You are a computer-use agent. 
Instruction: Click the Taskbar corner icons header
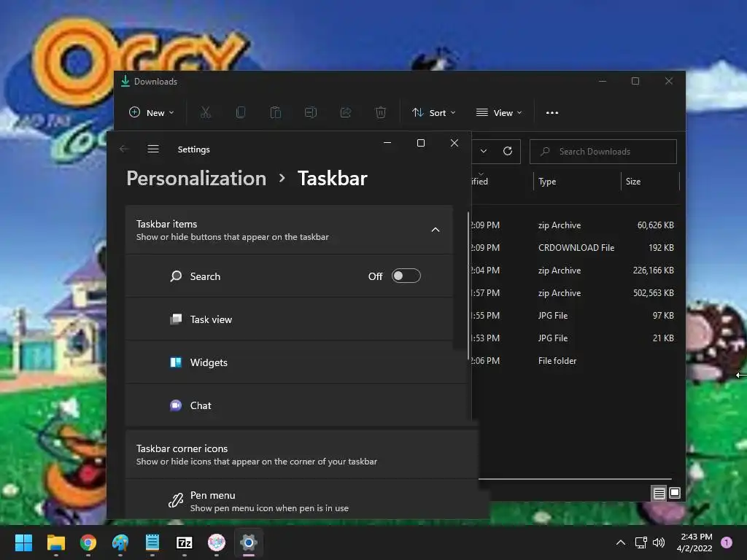[x=301, y=454]
